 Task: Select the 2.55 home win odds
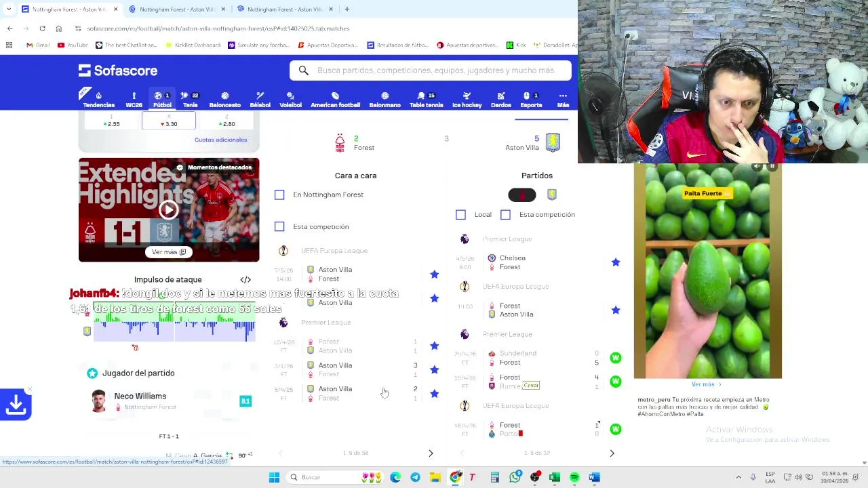coord(111,121)
